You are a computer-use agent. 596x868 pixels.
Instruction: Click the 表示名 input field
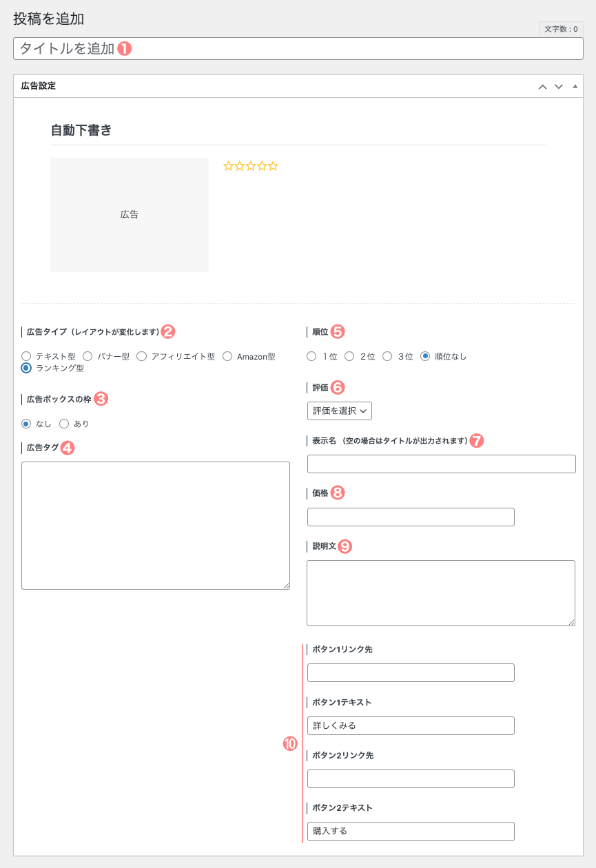(x=441, y=464)
